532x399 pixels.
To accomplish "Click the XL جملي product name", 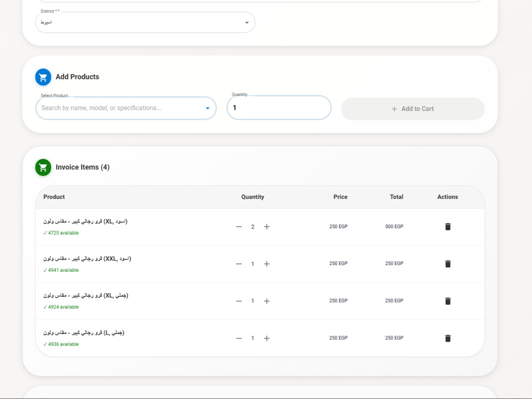I will (86, 295).
